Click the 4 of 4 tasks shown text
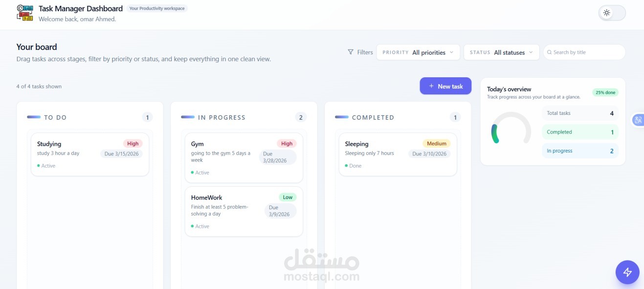The width and height of the screenshot is (644, 289). [39, 87]
